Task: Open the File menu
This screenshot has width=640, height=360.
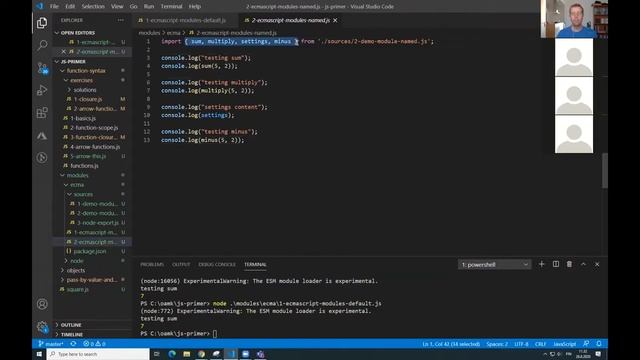Action: tap(54, 7)
